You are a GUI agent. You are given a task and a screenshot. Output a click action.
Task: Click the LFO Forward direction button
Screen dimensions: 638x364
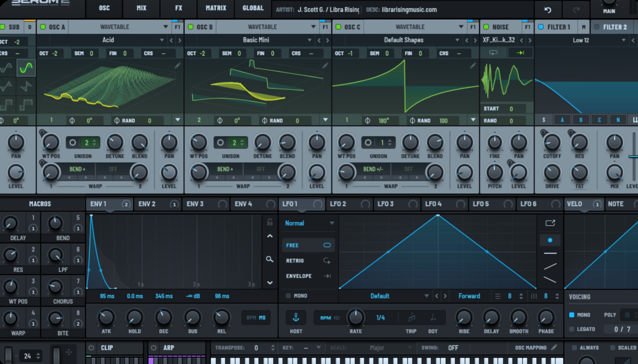(x=469, y=296)
